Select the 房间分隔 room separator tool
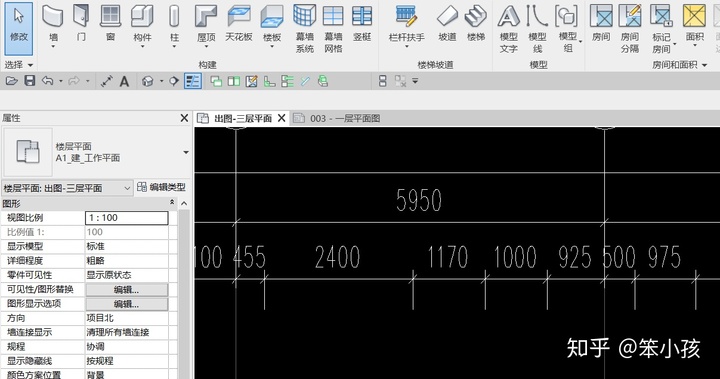Image resolution: width=720 pixels, height=379 pixels. 630,28
